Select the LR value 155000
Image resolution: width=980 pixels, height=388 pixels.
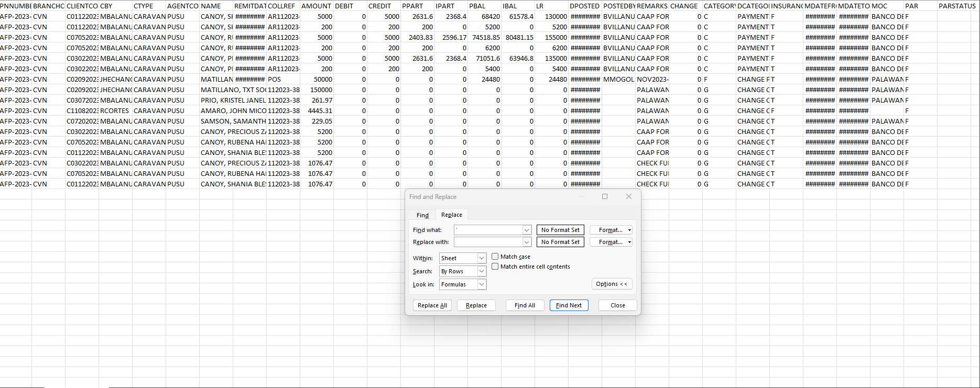551,37
